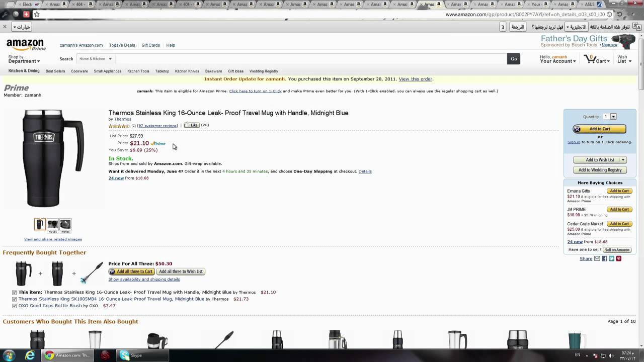Expand the Add to Wish List dropdown arrow
This screenshot has width=644, height=362.
coord(623,160)
